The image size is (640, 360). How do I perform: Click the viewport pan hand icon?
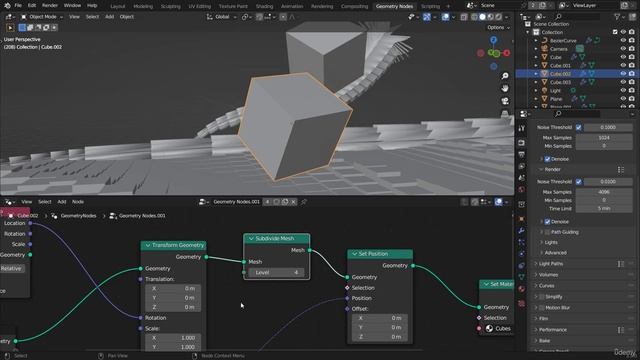(x=505, y=89)
